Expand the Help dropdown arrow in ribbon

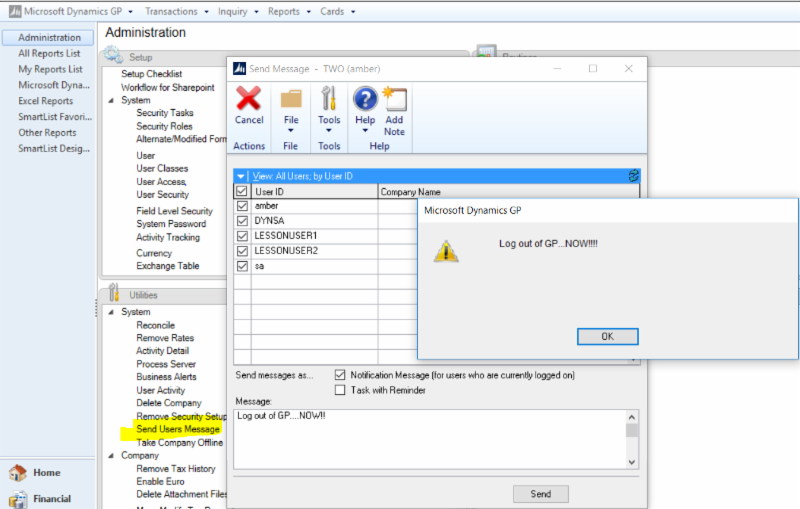pyautogui.click(x=365, y=131)
